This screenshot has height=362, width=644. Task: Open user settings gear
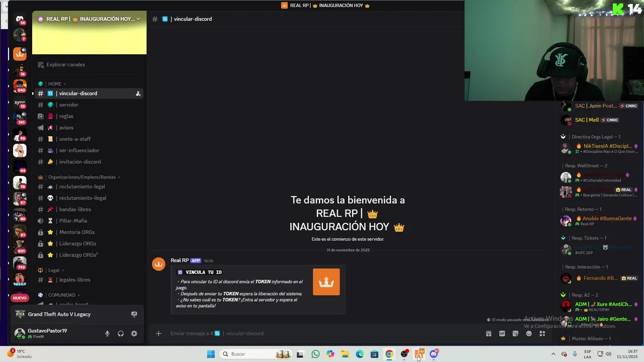click(134, 333)
